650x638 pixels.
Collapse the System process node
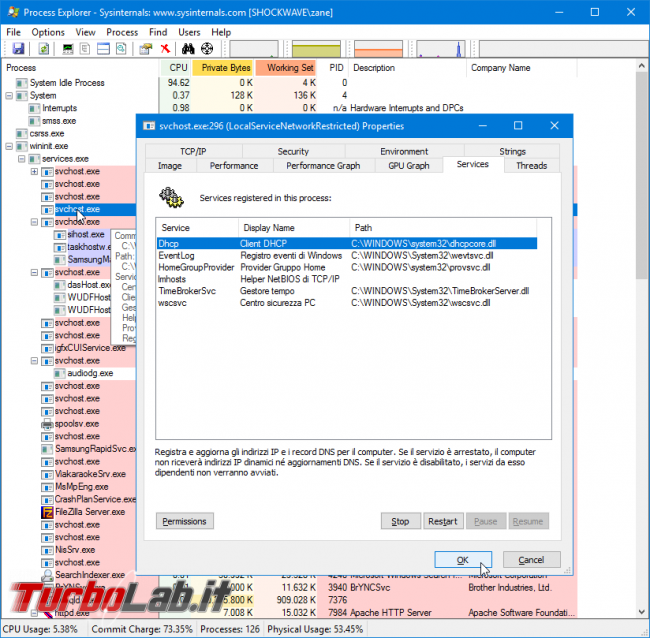coord(9,96)
